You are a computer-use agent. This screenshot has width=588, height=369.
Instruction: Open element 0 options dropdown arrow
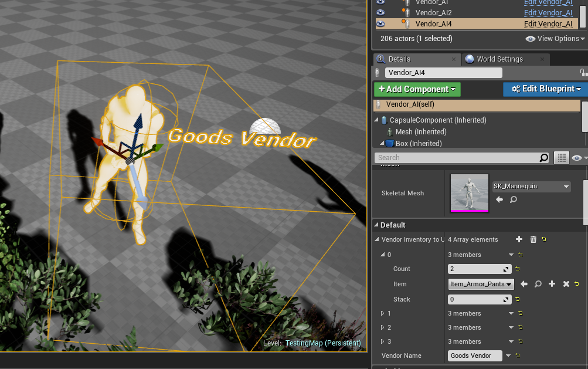(x=511, y=255)
